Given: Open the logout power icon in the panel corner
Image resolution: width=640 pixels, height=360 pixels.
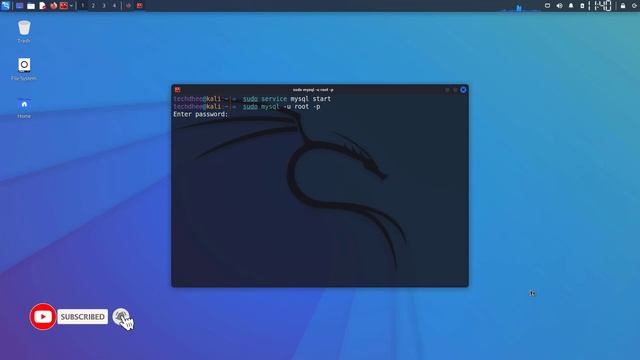Looking at the screenshot, I should 635,6.
